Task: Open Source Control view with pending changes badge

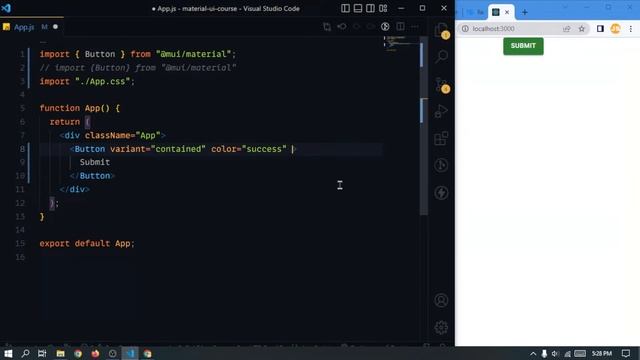Action: coord(441,84)
